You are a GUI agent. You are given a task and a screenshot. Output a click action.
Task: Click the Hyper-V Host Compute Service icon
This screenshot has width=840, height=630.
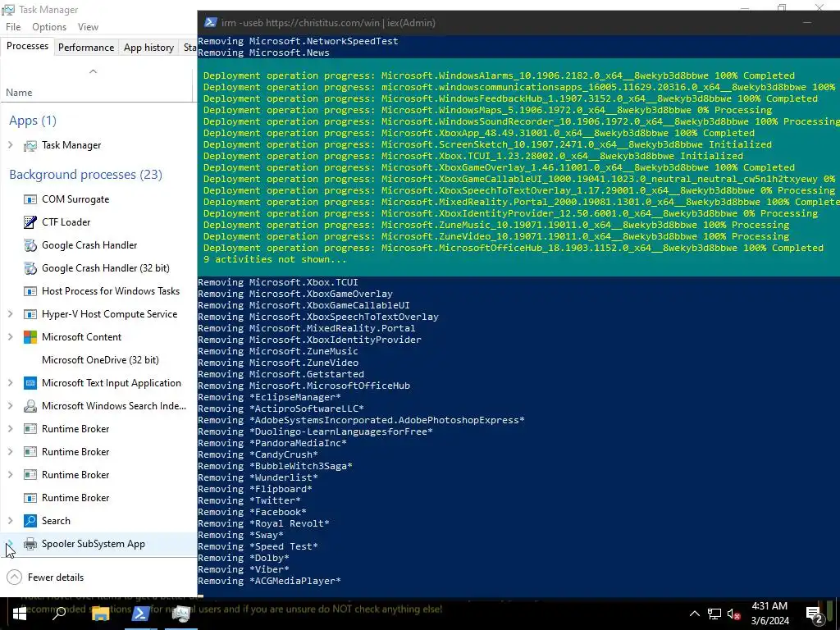pyautogui.click(x=30, y=314)
